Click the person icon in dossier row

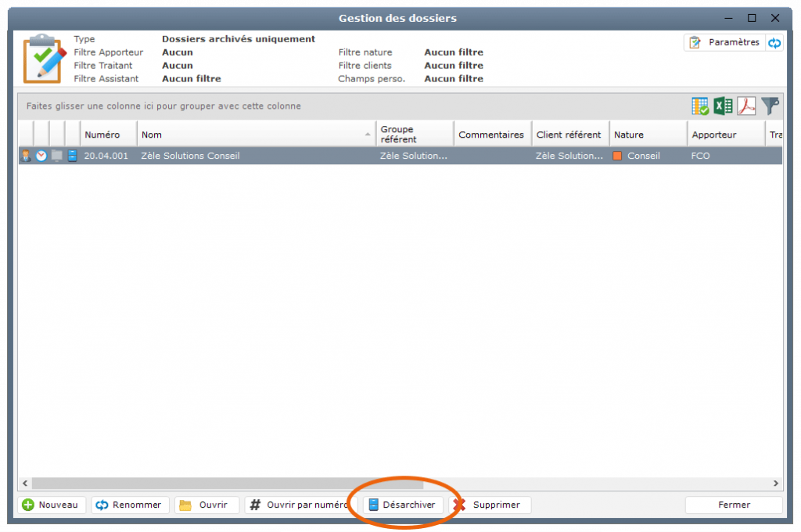coord(26,156)
